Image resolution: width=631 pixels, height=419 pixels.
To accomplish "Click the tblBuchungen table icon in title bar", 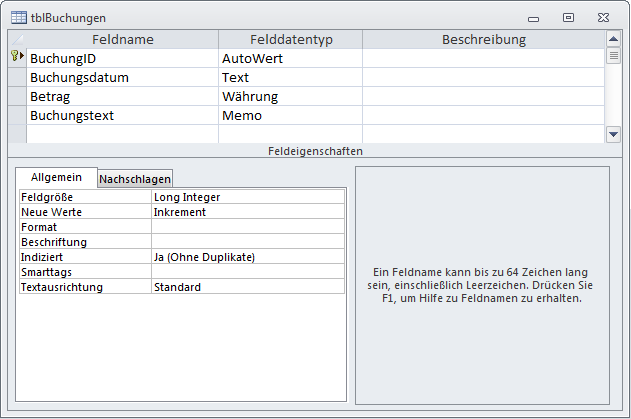I will tap(19, 17).
